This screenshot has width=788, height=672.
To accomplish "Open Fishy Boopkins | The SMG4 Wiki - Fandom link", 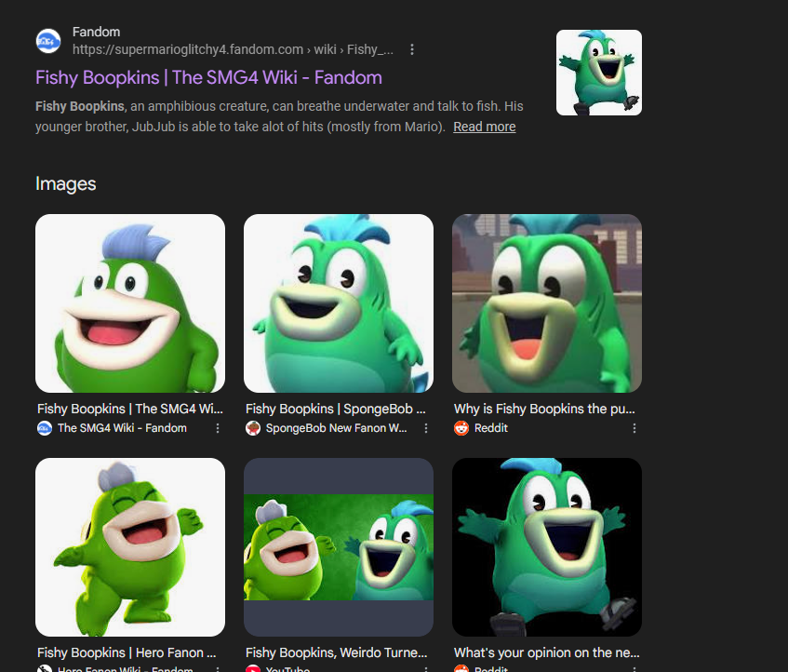I will point(208,78).
